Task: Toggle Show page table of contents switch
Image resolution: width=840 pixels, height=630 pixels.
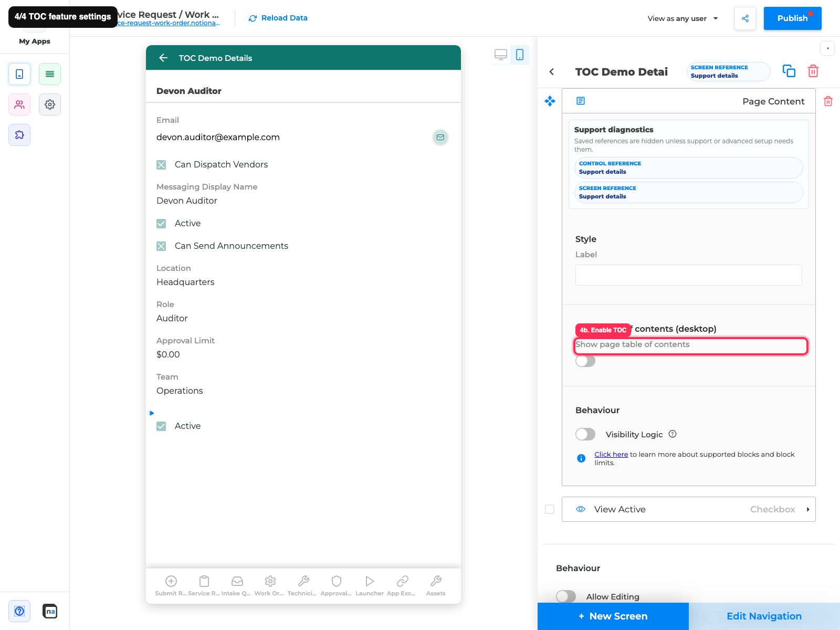Action: coord(585,361)
